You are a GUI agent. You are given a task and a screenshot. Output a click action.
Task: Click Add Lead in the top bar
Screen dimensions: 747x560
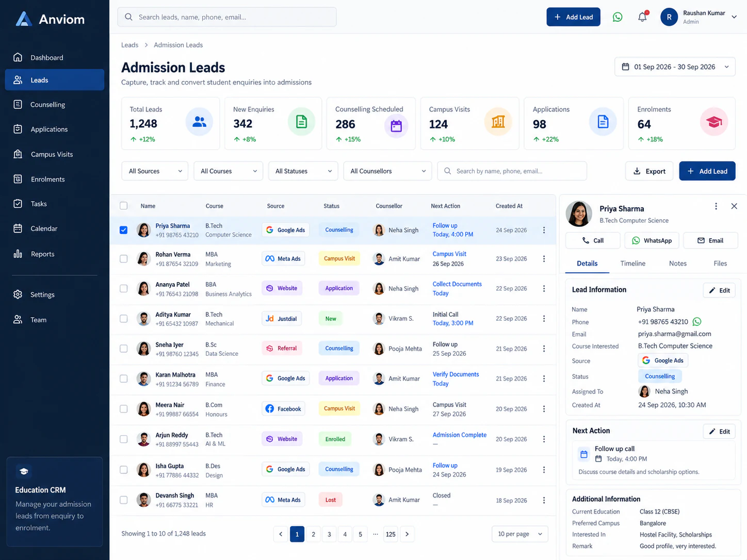tap(574, 17)
